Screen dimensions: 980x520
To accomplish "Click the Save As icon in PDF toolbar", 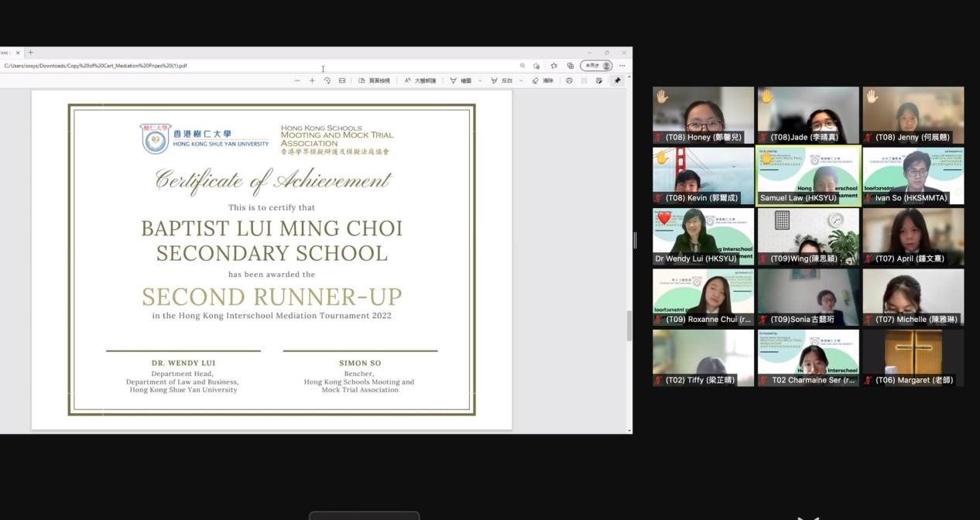I will click(599, 80).
